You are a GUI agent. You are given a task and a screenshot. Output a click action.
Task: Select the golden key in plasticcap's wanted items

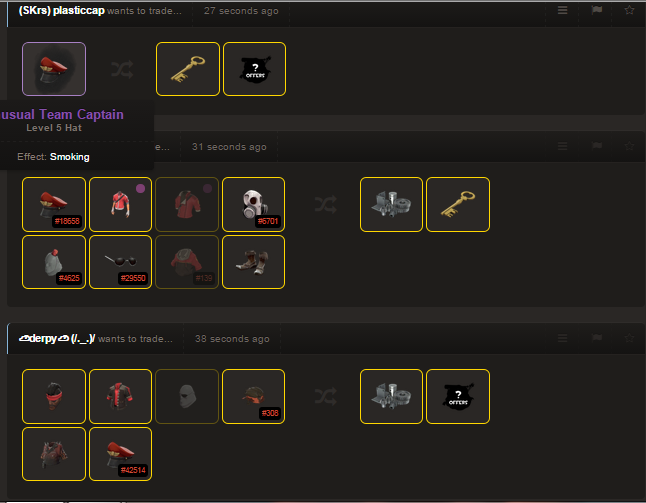pos(188,69)
